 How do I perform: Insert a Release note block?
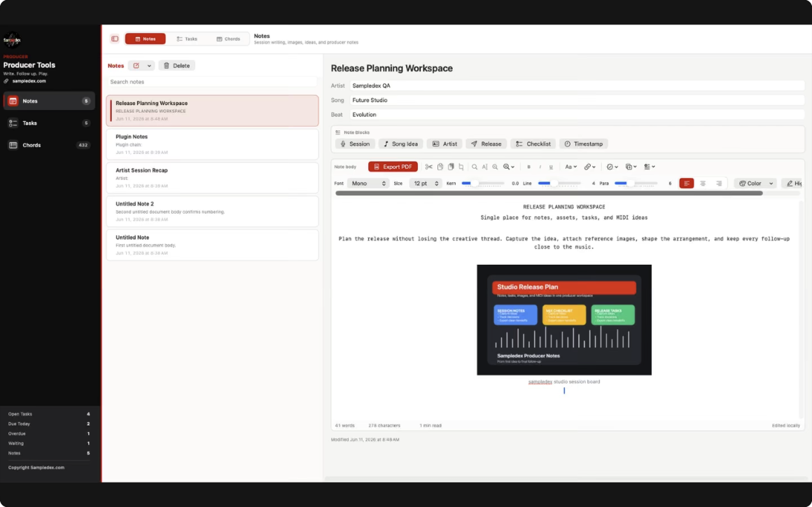pyautogui.click(x=486, y=144)
